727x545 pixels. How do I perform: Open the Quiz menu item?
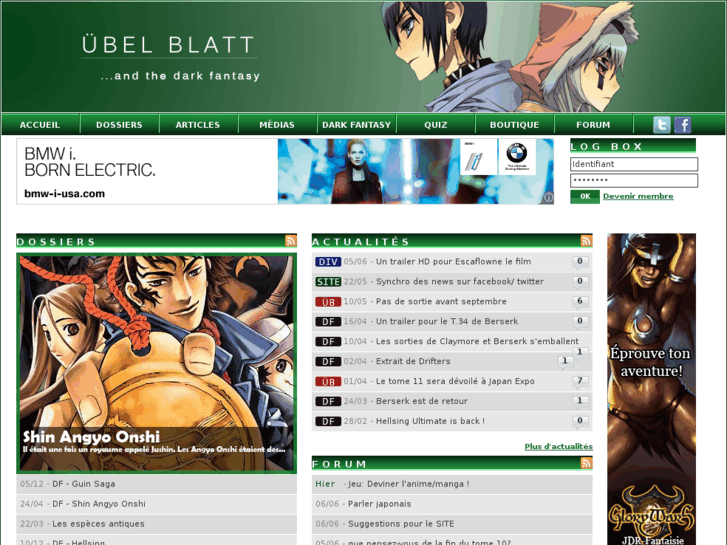click(436, 125)
